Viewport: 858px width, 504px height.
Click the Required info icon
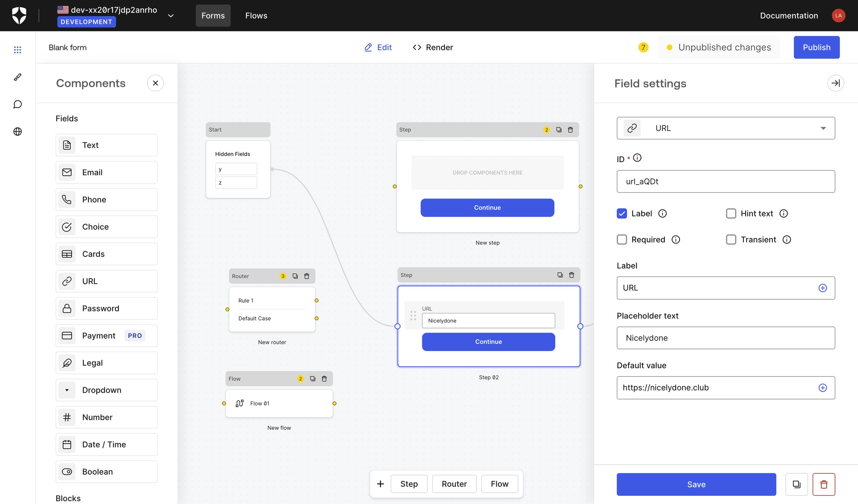click(x=676, y=239)
